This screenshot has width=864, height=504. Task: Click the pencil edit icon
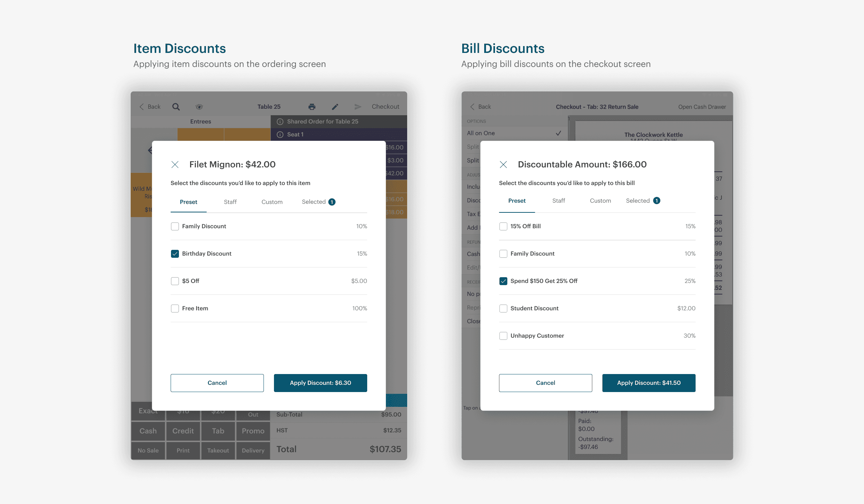click(x=335, y=107)
